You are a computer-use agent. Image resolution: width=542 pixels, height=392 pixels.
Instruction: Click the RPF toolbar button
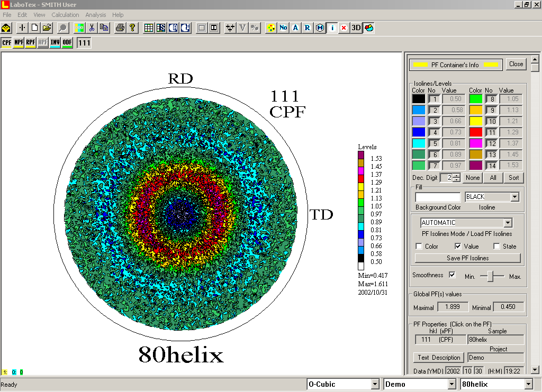[x=31, y=42]
